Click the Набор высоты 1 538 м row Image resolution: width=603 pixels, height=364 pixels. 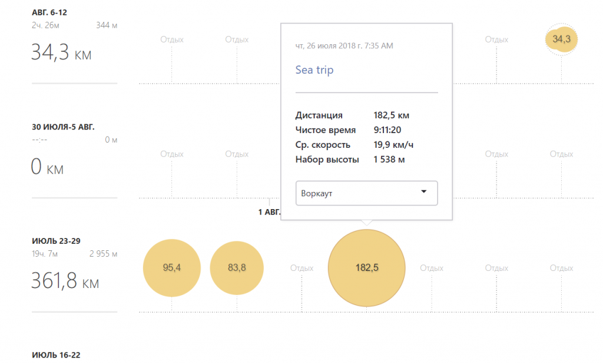pos(350,160)
